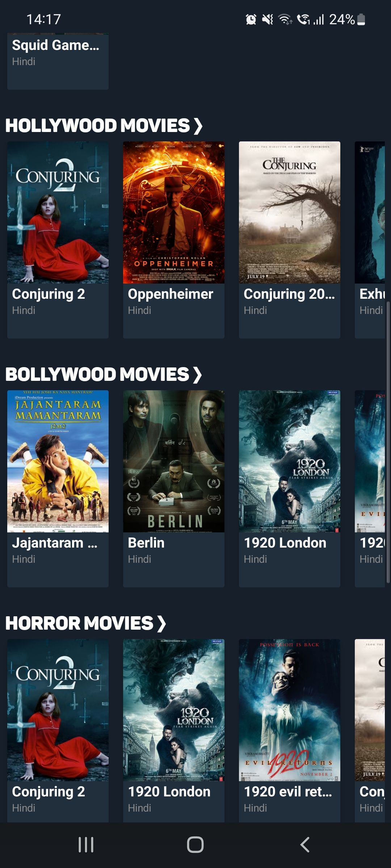The width and height of the screenshot is (391, 868).
Task: Tap the muted sound status icon
Action: pyautogui.click(x=268, y=20)
